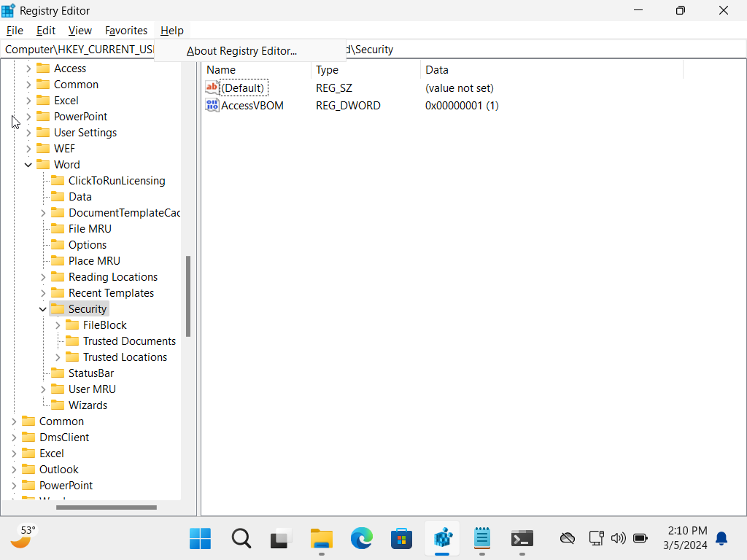This screenshot has width=747, height=560.
Task: Expand the User MRU key
Action: (43, 389)
